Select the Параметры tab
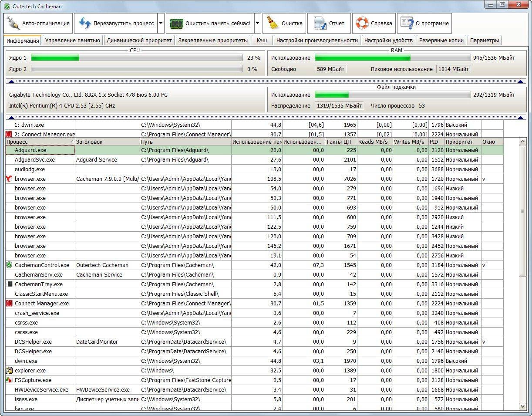 [x=484, y=41]
